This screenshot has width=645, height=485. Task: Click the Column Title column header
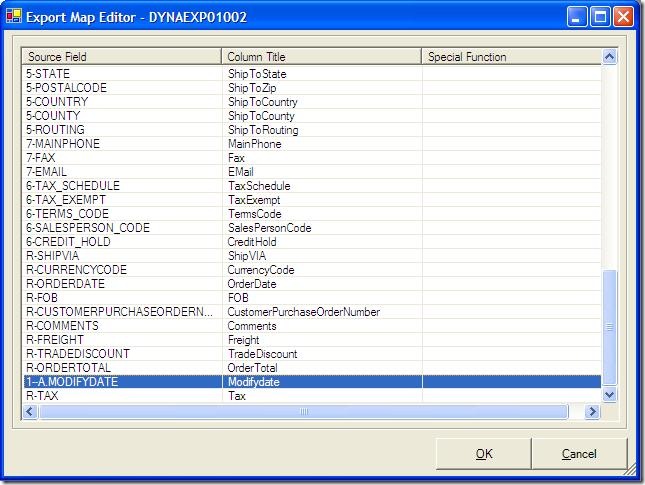click(322, 56)
